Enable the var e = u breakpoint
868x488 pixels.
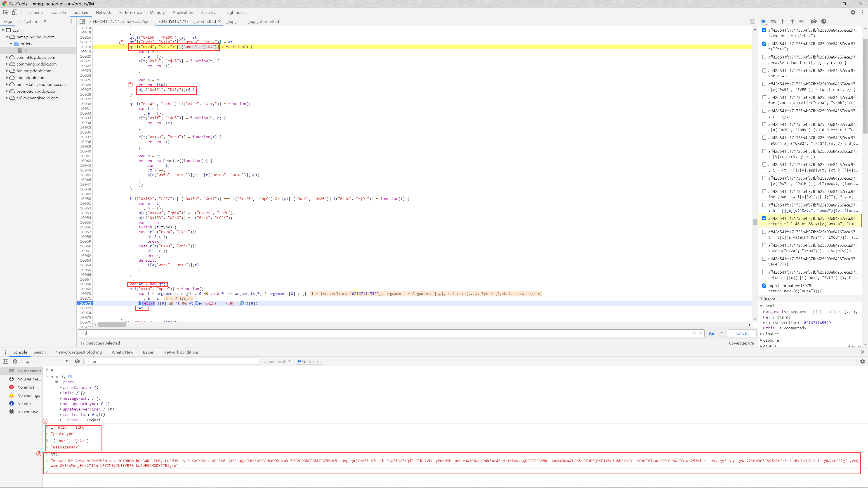coord(764,70)
